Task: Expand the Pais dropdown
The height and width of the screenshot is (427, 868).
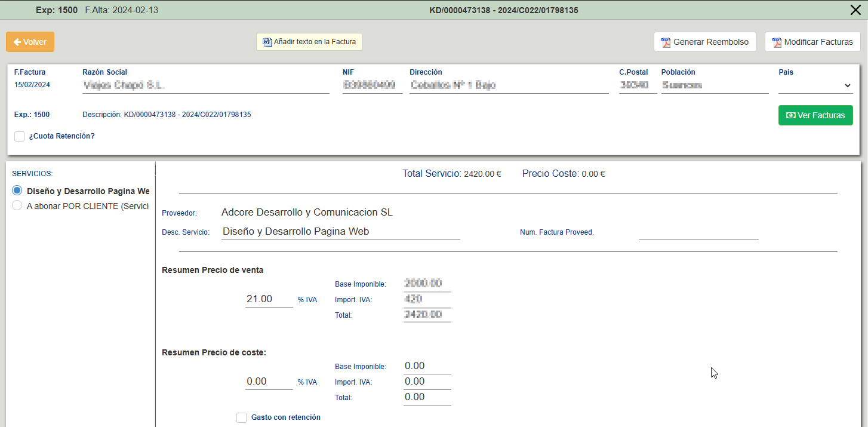Action: tap(815, 85)
